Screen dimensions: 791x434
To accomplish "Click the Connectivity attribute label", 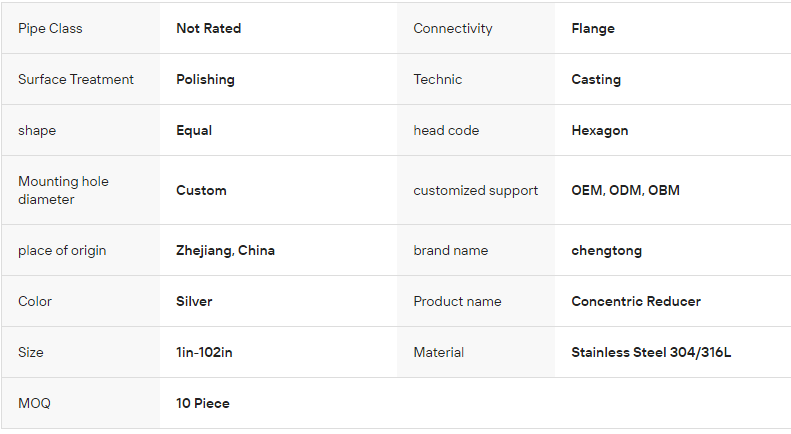I will pos(453,29).
